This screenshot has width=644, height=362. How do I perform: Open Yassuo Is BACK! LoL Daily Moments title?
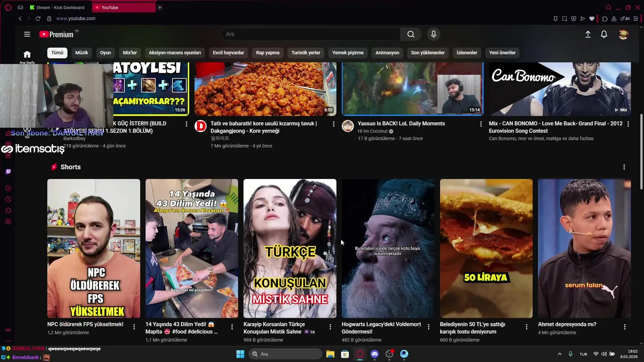[401, 124]
